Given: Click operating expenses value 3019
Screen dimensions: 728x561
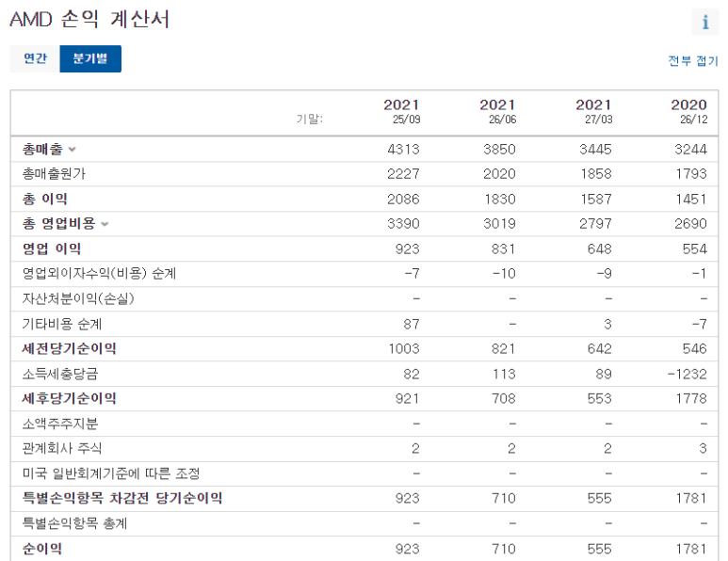Looking at the screenshot, I should 499,224.
